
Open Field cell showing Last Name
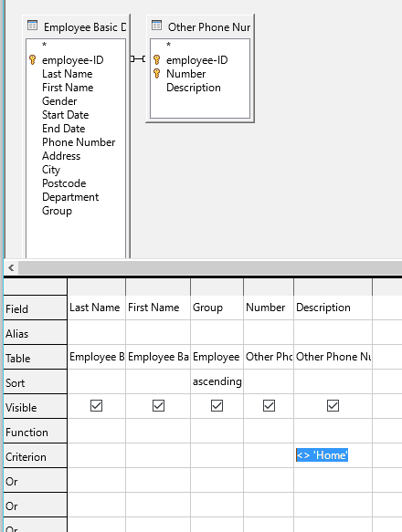[x=97, y=308]
